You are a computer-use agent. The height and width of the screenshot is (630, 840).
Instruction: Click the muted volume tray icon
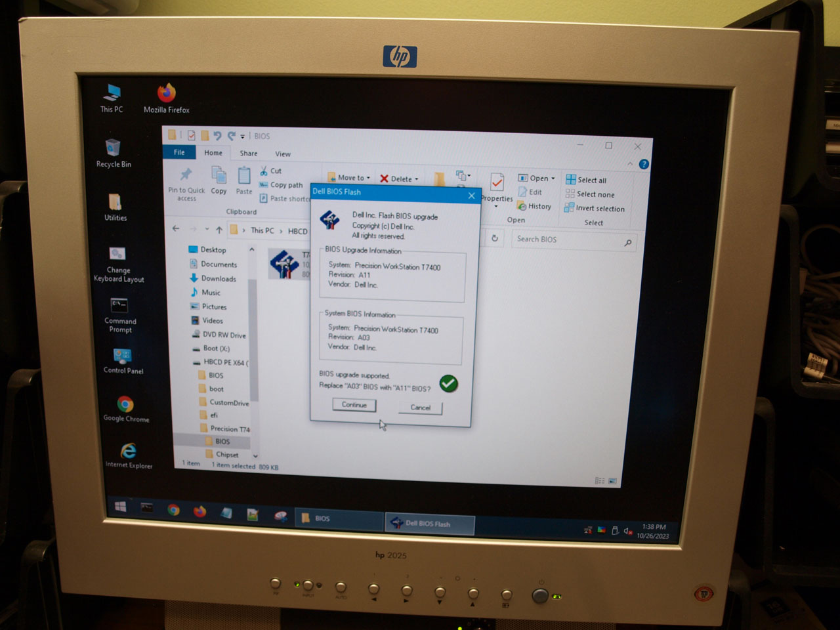[x=628, y=530]
